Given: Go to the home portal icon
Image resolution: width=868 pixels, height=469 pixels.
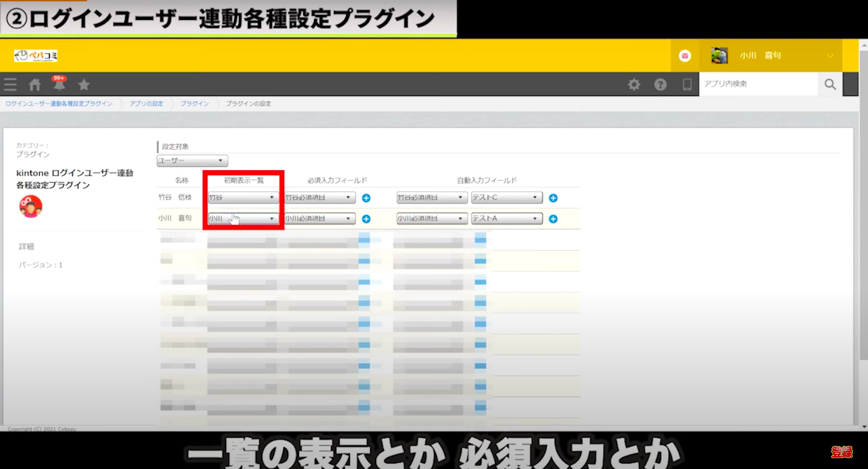Looking at the screenshot, I should (x=35, y=84).
